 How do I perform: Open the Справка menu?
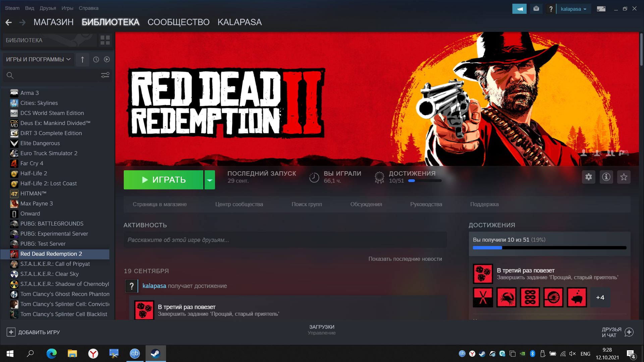[x=89, y=8]
